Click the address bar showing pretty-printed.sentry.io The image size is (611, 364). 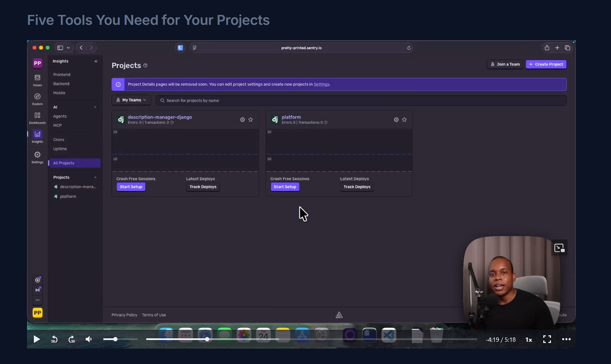pyautogui.click(x=301, y=48)
